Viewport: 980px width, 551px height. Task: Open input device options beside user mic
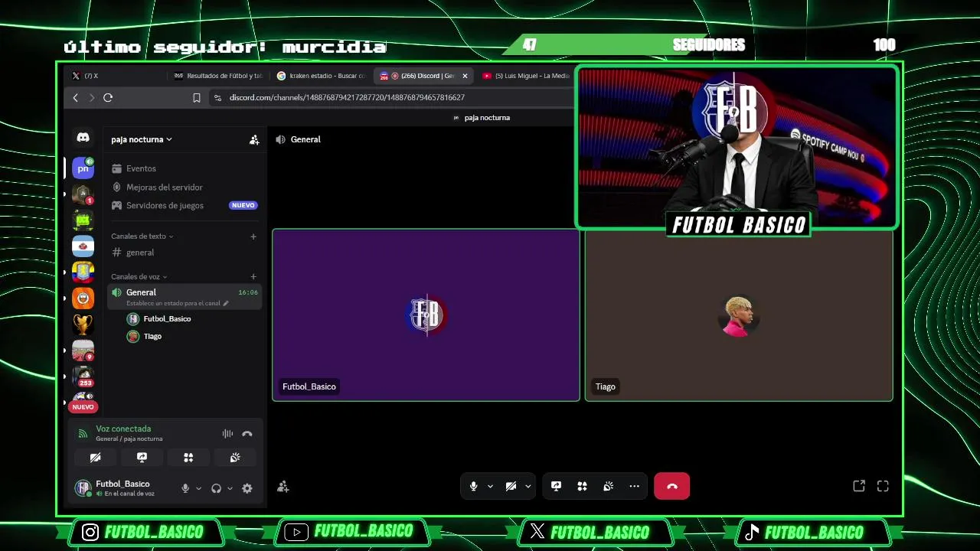pyautogui.click(x=198, y=488)
